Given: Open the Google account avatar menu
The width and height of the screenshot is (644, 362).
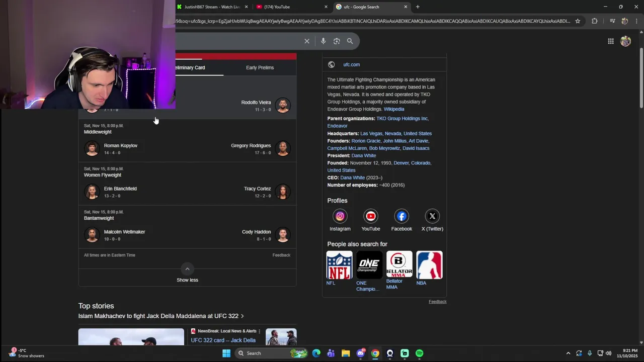Looking at the screenshot, I should click(625, 41).
